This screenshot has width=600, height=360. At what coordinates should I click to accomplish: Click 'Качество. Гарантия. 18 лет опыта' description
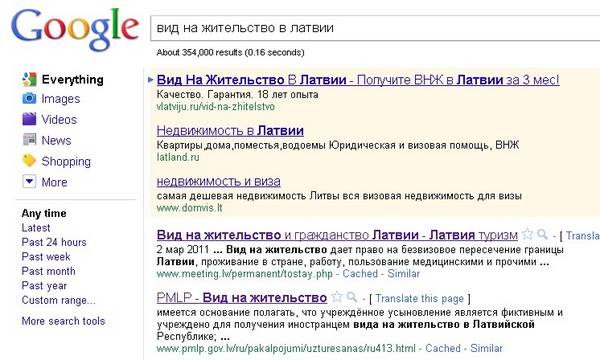[x=237, y=94]
